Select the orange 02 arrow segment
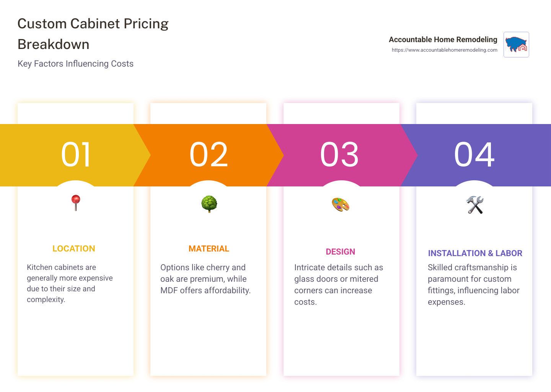 pos(209,155)
